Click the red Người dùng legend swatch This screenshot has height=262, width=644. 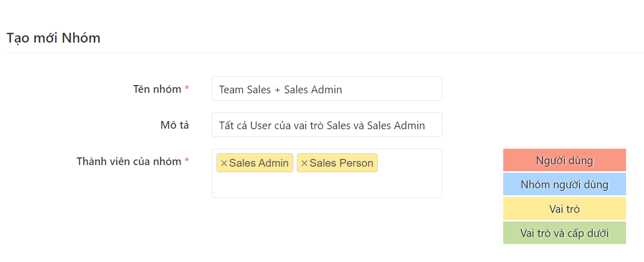564,160
